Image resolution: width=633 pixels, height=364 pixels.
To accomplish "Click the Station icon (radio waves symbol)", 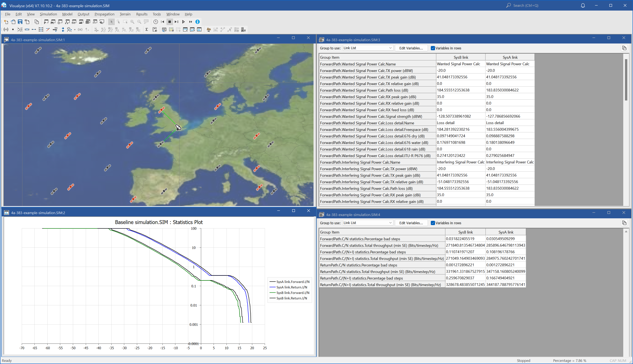I will [x=6, y=30].
